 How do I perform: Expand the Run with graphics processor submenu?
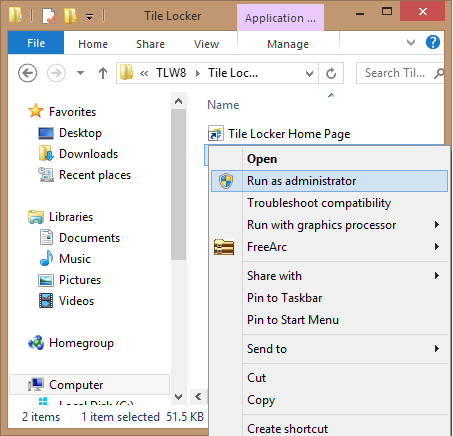click(329, 225)
